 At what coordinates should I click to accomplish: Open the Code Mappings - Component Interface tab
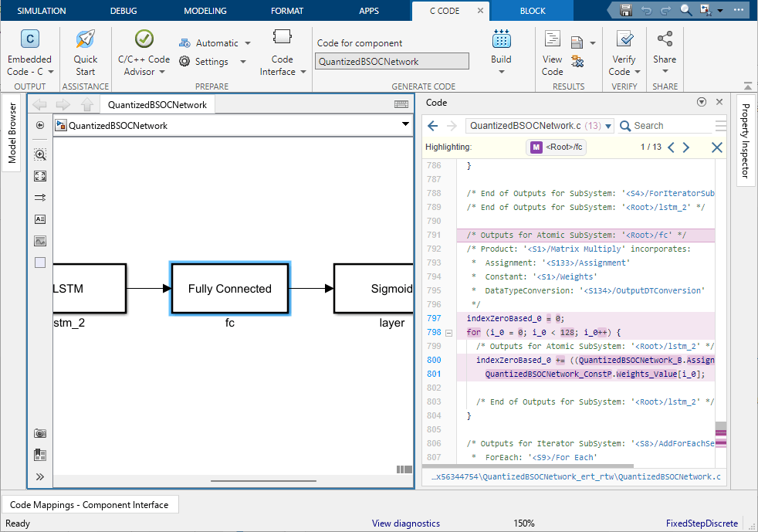tap(90, 505)
